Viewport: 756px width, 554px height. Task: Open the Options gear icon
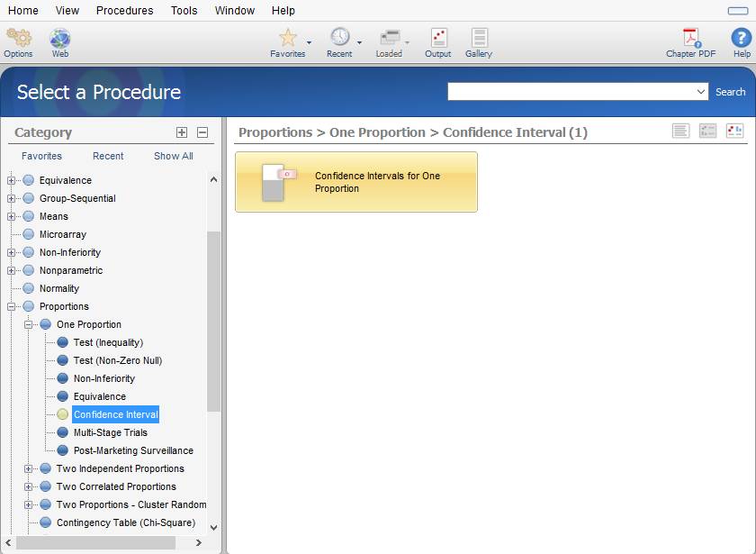click(x=18, y=38)
